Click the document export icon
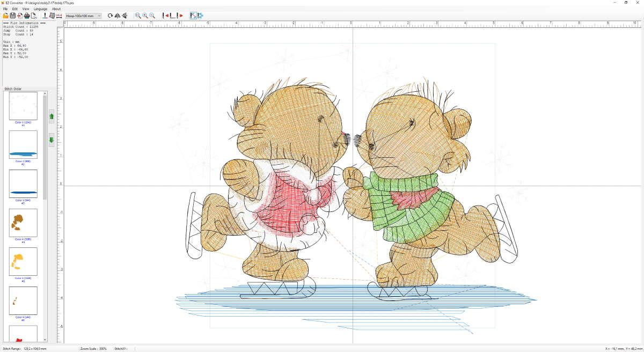 33,16
